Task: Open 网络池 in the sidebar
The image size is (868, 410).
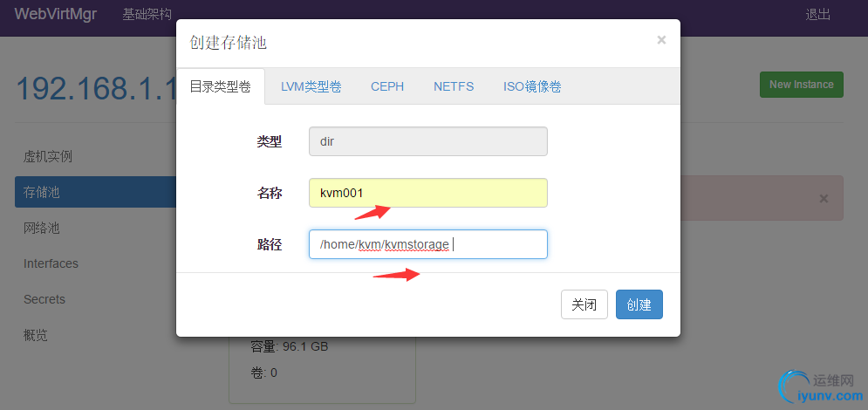Action: click(42, 229)
